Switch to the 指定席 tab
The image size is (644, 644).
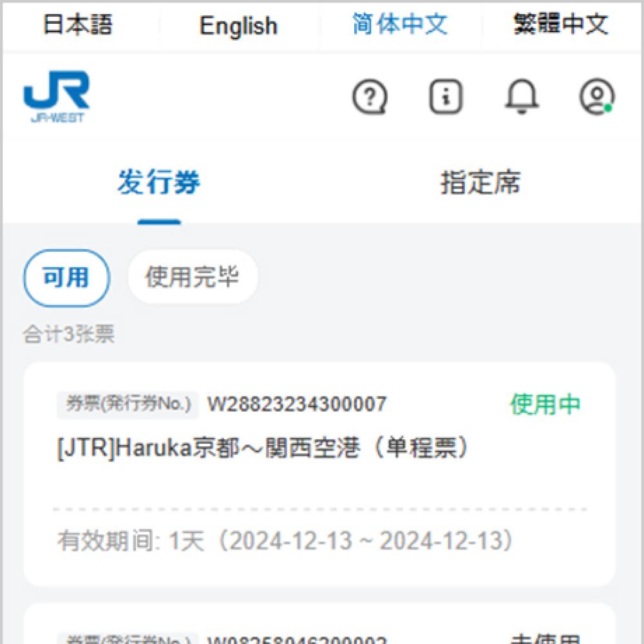point(480,183)
